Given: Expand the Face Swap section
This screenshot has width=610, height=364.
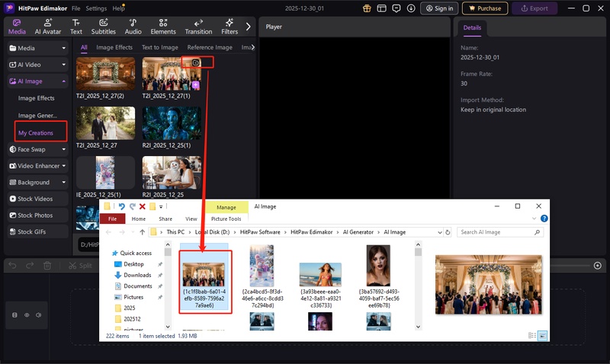Looking at the screenshot, I should pyautogui.click(x=63, y=149).
